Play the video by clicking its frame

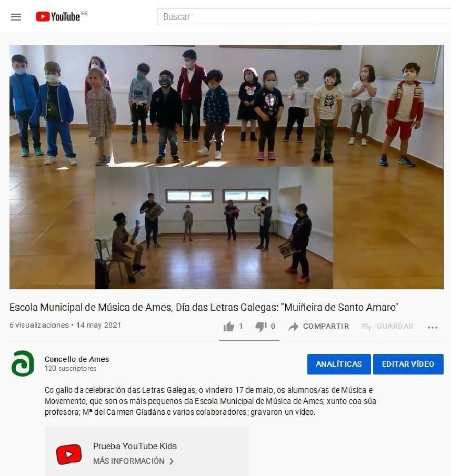[226, 167]
